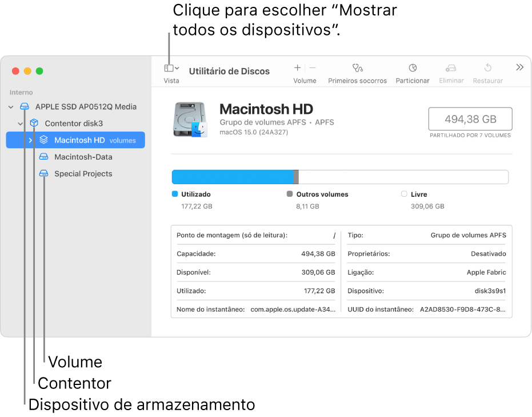The image size is (532, 417).
Task: Click the 'disk3s9s1' Dispositivo value
Action: (x=490, y=291)
